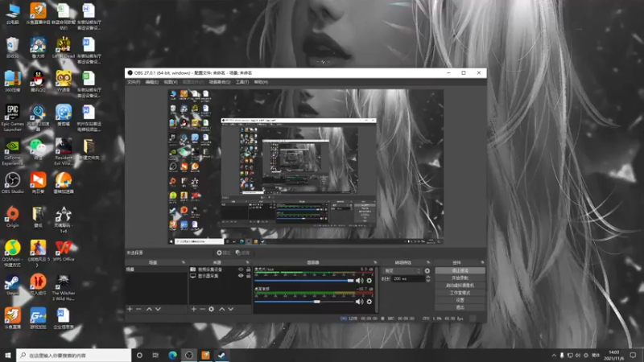Screen dimensions: 644x362
Task: Open settings gear for 麦克风/Aux audio channel
Action: pos(369,281)
